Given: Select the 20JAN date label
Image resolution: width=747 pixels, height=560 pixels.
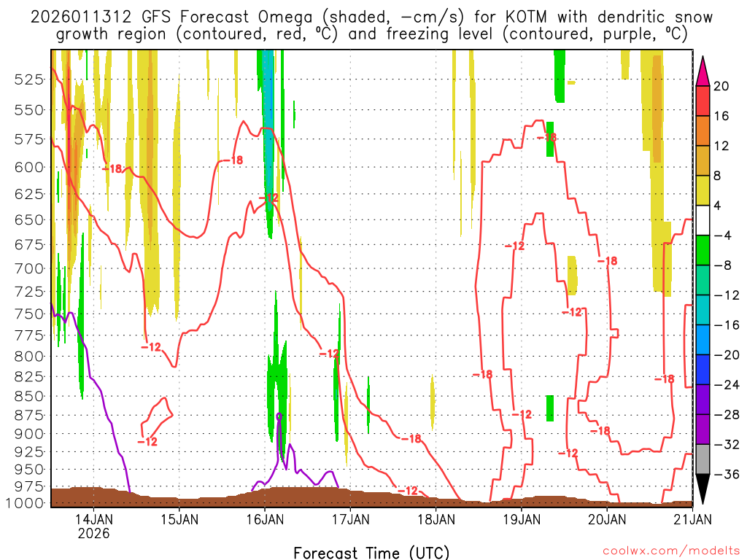Looking at the screenshot, I should 607,519.
